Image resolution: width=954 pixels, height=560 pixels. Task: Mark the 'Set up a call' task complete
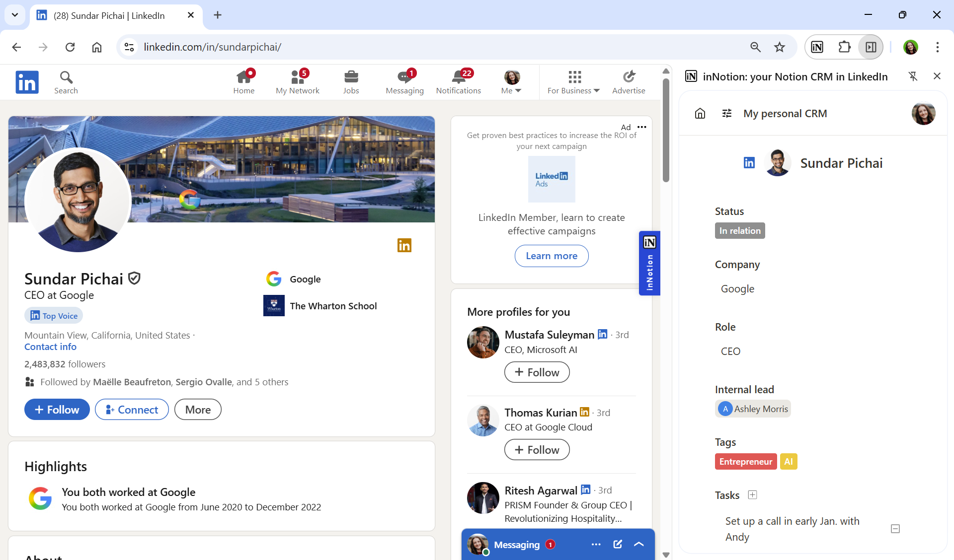coord(895,529)
